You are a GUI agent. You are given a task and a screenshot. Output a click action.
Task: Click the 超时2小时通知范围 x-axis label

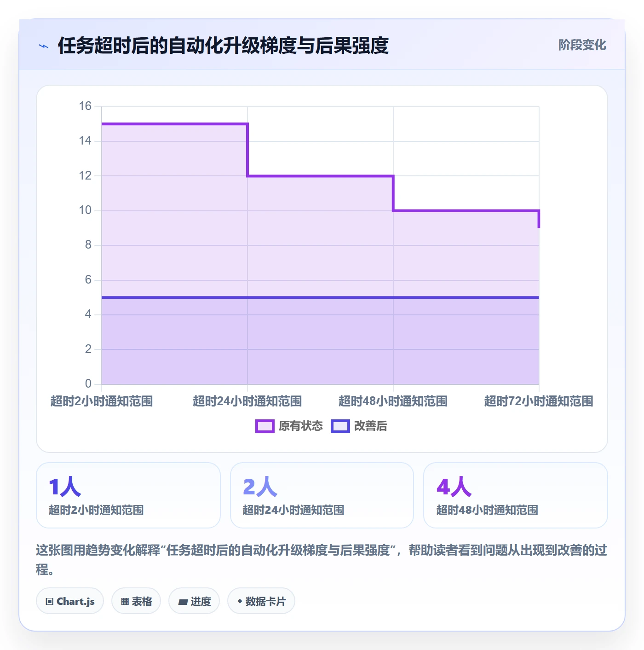point(102,401)
